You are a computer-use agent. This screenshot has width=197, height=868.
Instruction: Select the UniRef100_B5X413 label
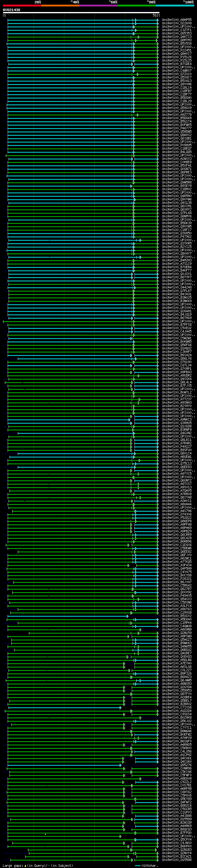177,81
